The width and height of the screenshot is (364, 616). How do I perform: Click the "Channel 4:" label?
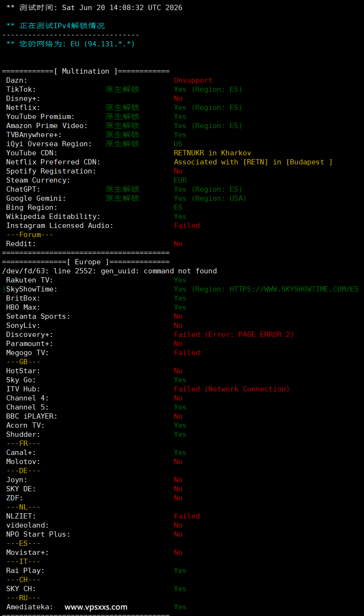pos(28,398)
